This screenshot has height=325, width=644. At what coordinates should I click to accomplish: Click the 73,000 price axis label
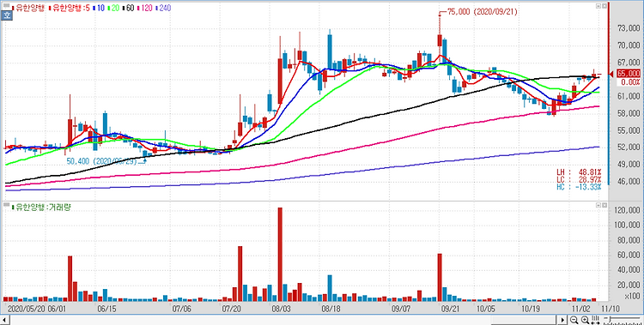click(629, 28)
